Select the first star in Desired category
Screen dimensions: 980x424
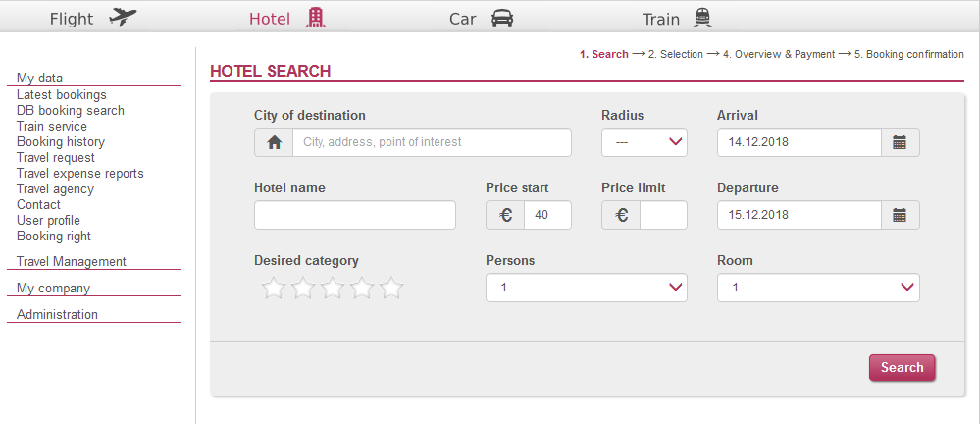273,288
